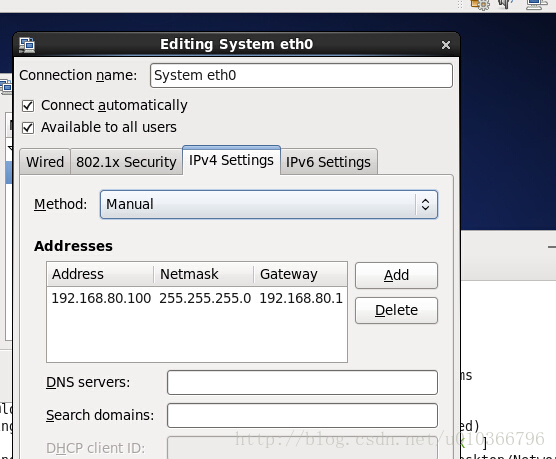Select the IPv4 Settings tab
Image resolution: width=556 pixels, height=459 pixels.
coord(231,160)
